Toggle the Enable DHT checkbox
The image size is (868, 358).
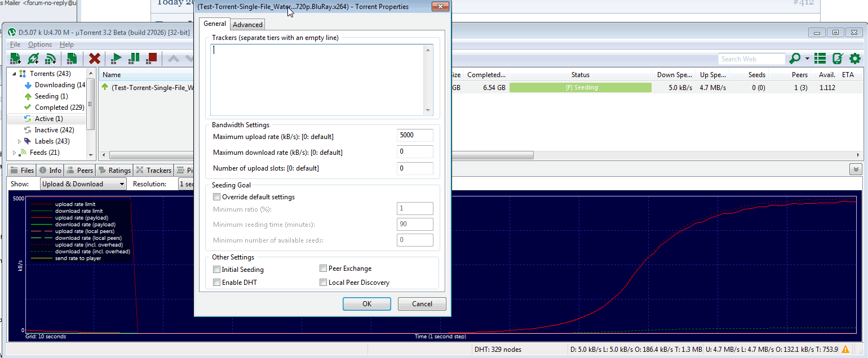tap(217, 283)
